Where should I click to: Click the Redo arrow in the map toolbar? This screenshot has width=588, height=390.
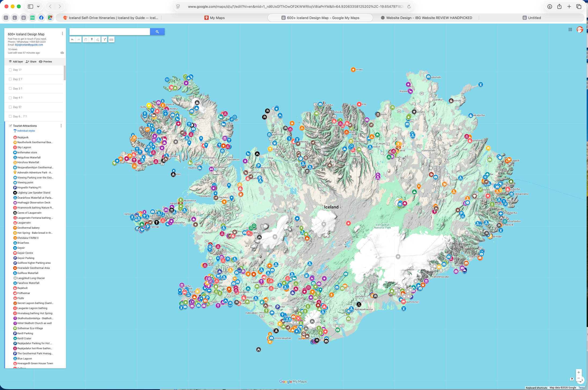tap(79, 39)
